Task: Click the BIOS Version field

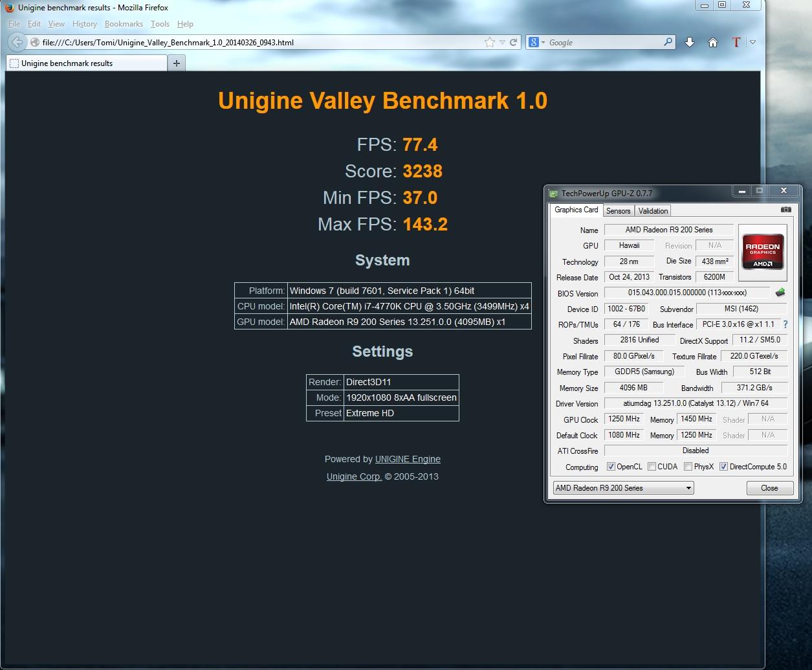Action: (x=687, y=293)
